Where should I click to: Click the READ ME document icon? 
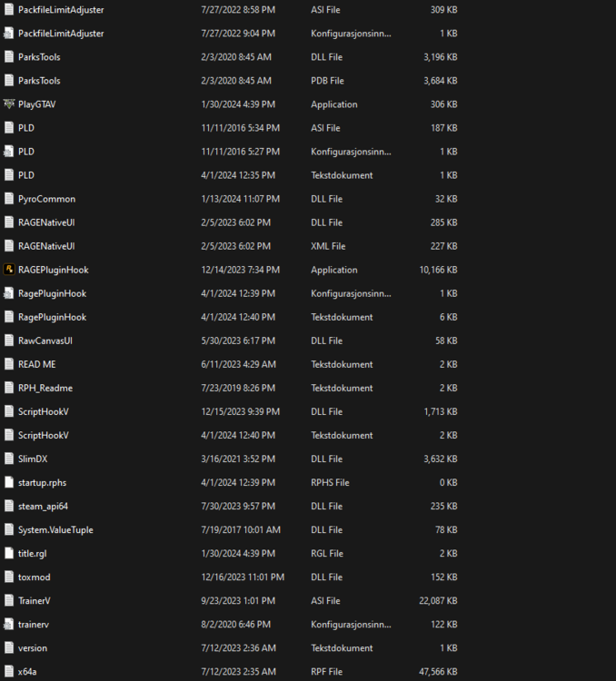point(9,364)
